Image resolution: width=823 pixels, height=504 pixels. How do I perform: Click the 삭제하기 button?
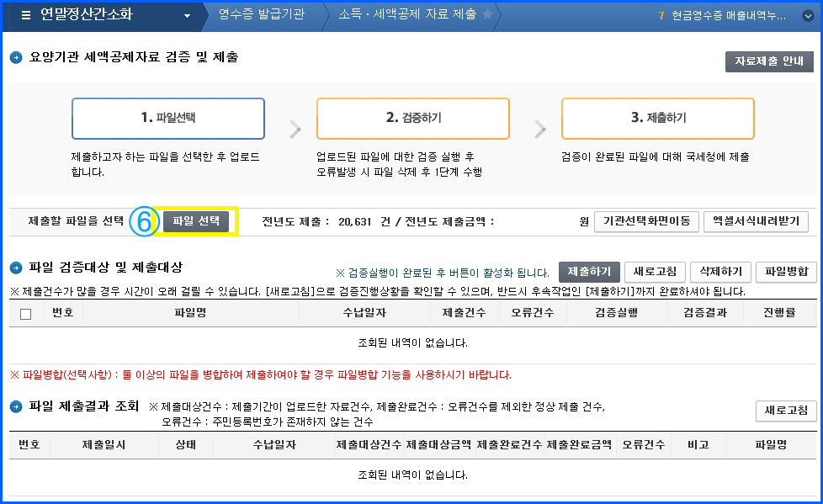pos(720,272)
